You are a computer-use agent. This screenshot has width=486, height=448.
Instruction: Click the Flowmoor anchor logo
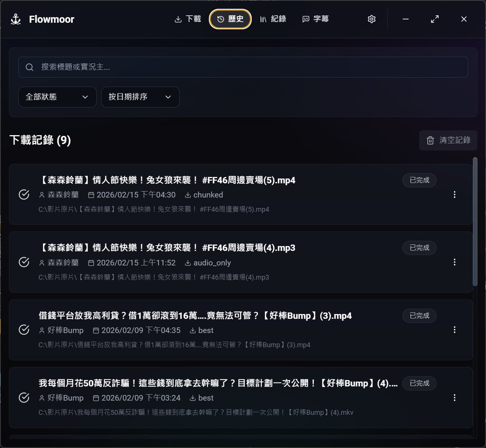pyautogui.click(x=16, y=19)
